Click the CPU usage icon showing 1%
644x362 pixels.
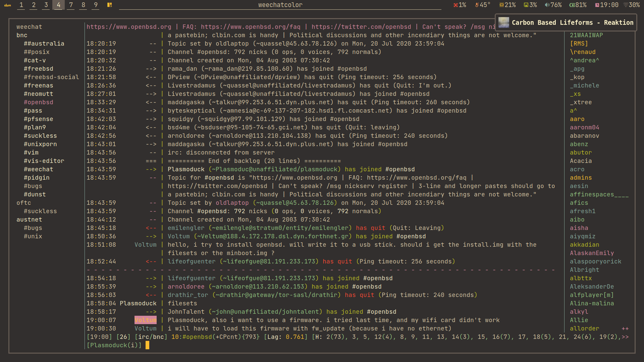click(x=455, y=5)
